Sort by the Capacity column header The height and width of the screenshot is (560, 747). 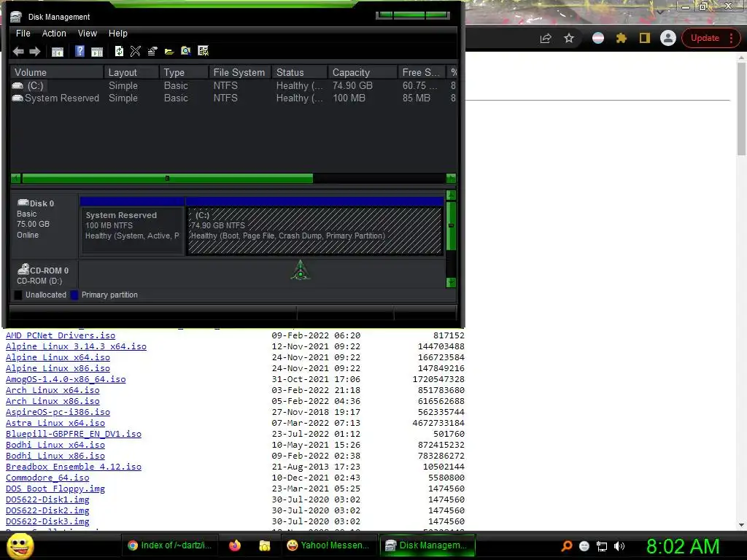coord(363,72)
